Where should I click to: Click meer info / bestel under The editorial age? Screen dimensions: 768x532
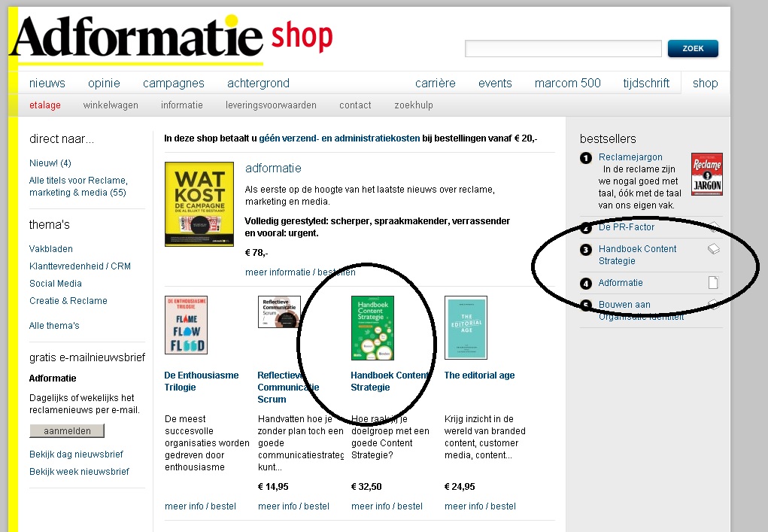tap(480, 506)
